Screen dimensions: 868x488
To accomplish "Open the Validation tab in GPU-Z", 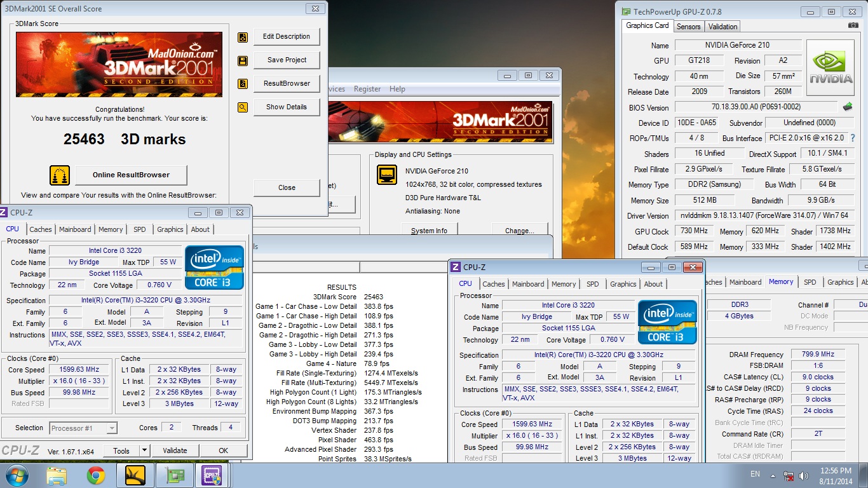I will tap(722, 27).
